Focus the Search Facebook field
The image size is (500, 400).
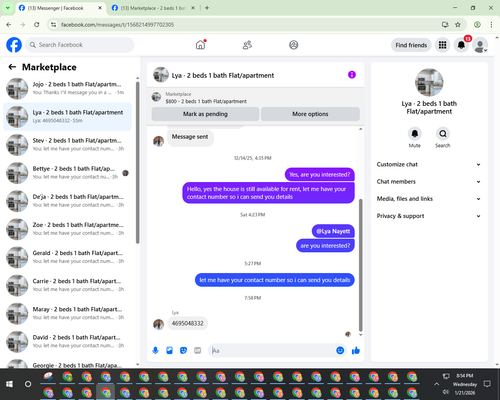(x=80, y=45)
